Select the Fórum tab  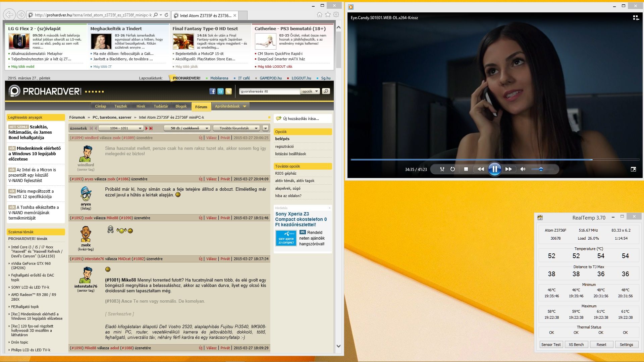[201, 107]
